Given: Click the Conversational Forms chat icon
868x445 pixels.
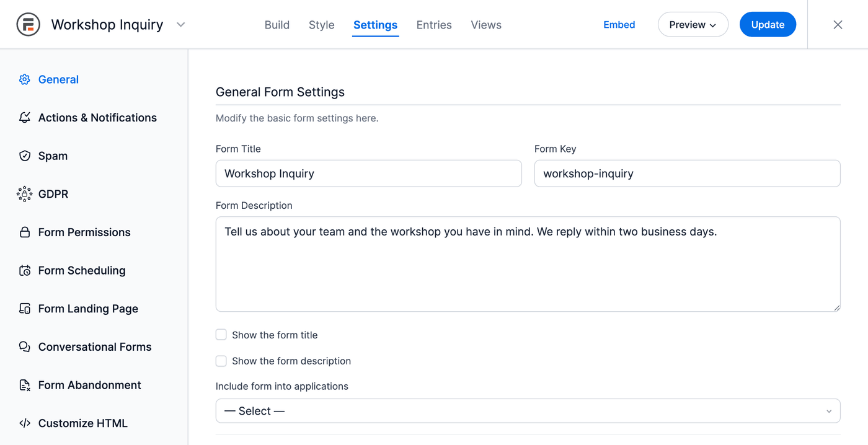Looking at the screenshot, I should pyautogui.click(x=25, y=347).
